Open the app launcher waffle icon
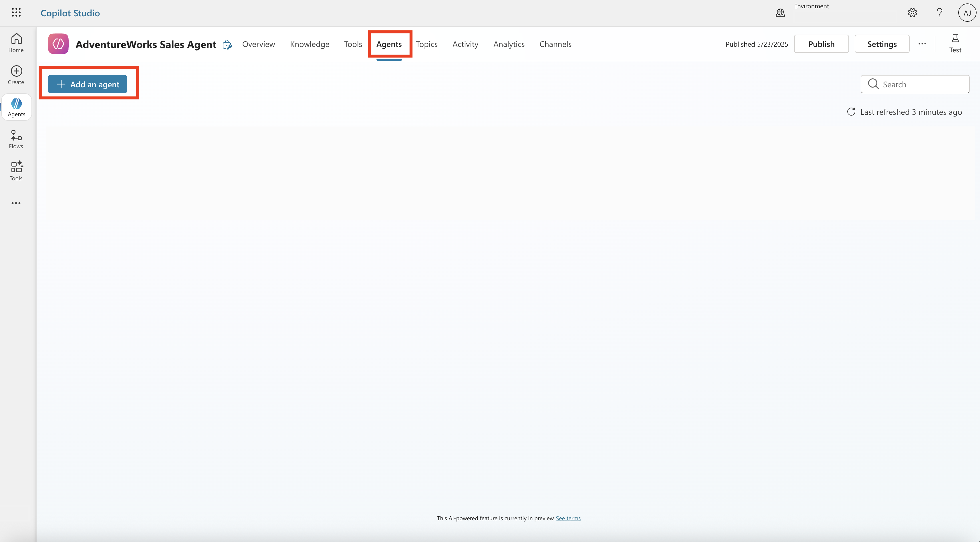980x542 pixels. click(x=16, y=13)
